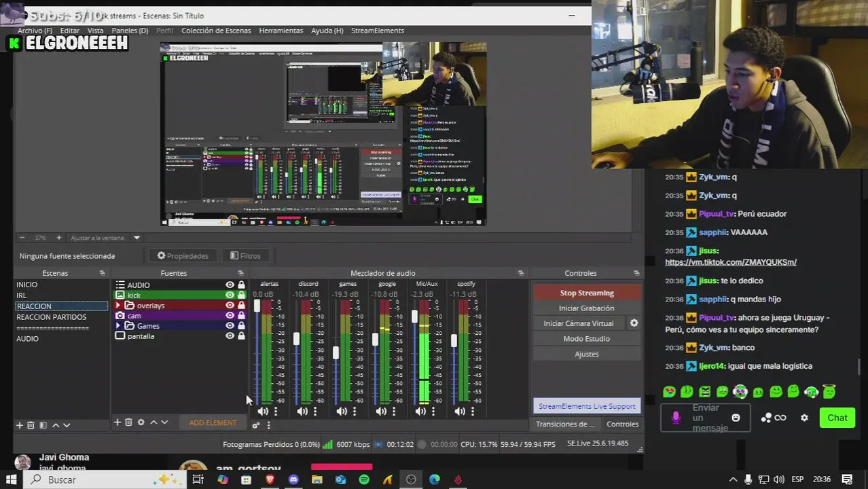Move source up in the Fuentes toolbar
Image resolution: width=868 pixels, height=489 pixels.
(x=153, y=422)
